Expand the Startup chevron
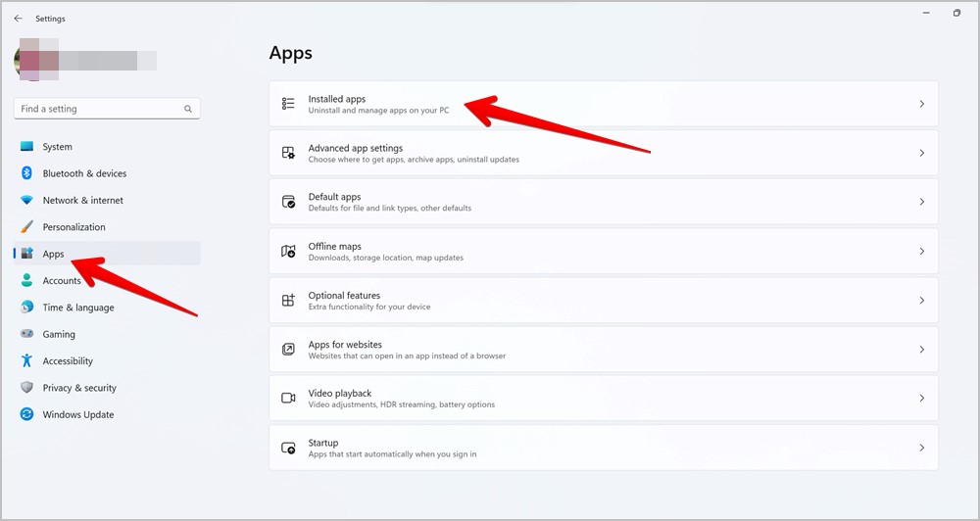 922,448
